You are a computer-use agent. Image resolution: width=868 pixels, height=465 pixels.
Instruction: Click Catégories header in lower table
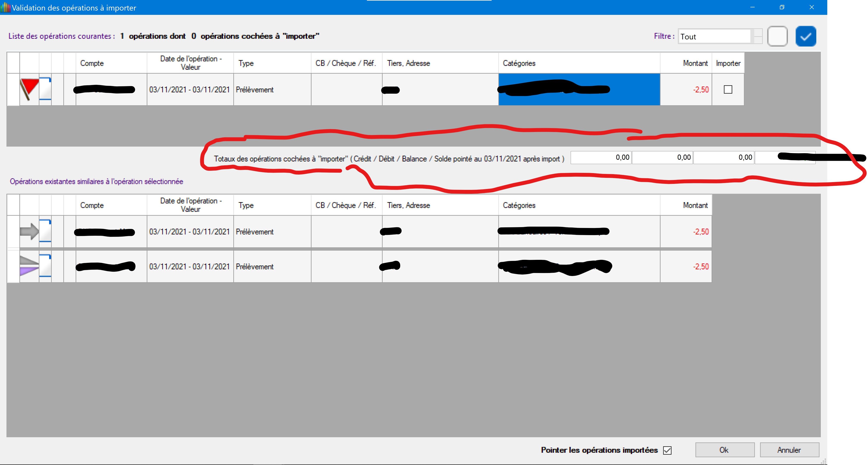pos(519,205)
